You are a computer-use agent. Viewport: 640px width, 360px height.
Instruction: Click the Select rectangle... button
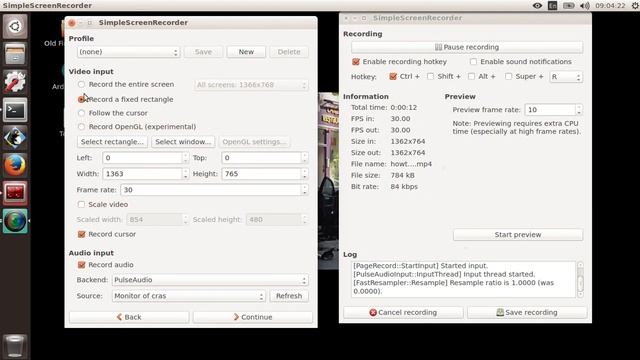click(112, 142)
